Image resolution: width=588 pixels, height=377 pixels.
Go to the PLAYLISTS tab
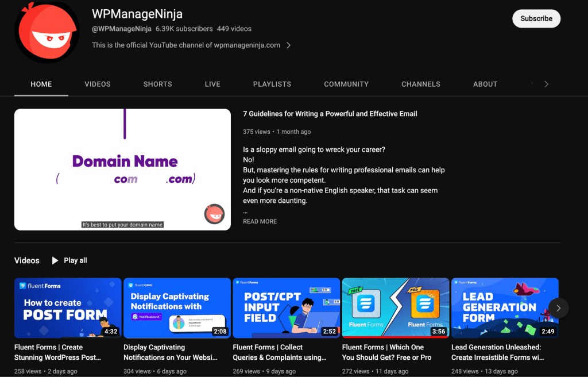(x=272, y=84)
